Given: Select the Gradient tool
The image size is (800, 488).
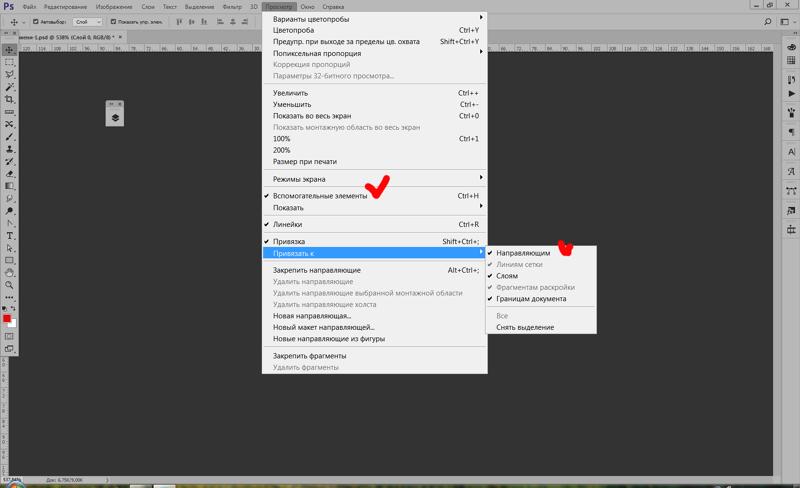Looking at the screenshot, I should (x=9, y=186).
